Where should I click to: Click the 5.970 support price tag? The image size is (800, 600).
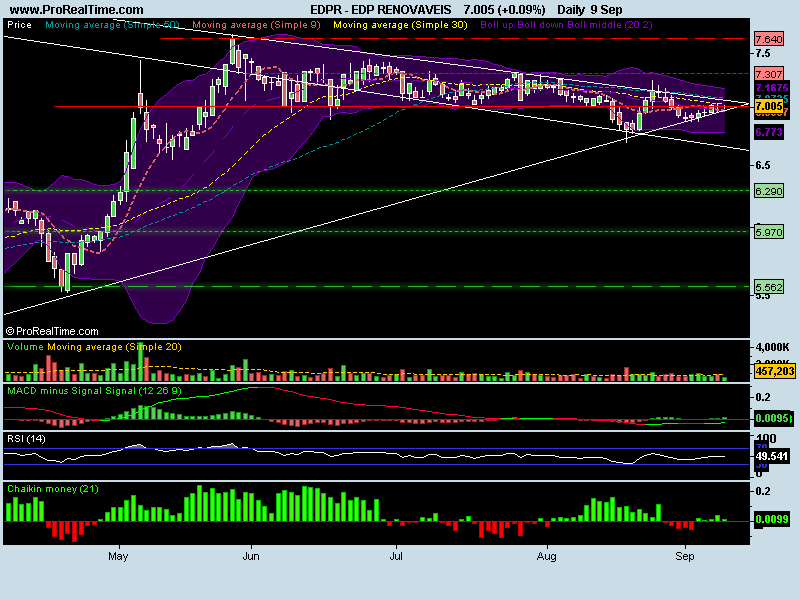point(769,233)
